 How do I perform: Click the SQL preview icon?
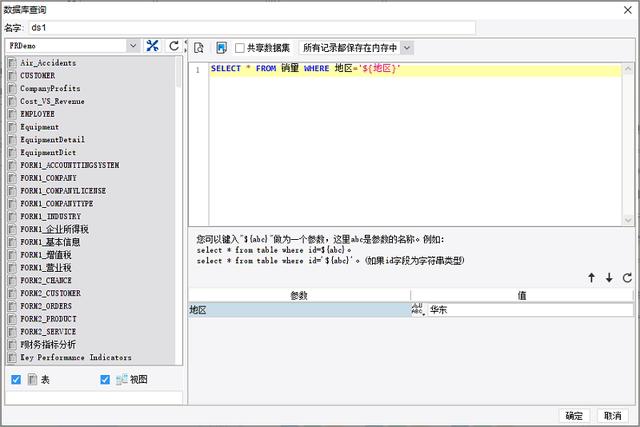(199, 48)
